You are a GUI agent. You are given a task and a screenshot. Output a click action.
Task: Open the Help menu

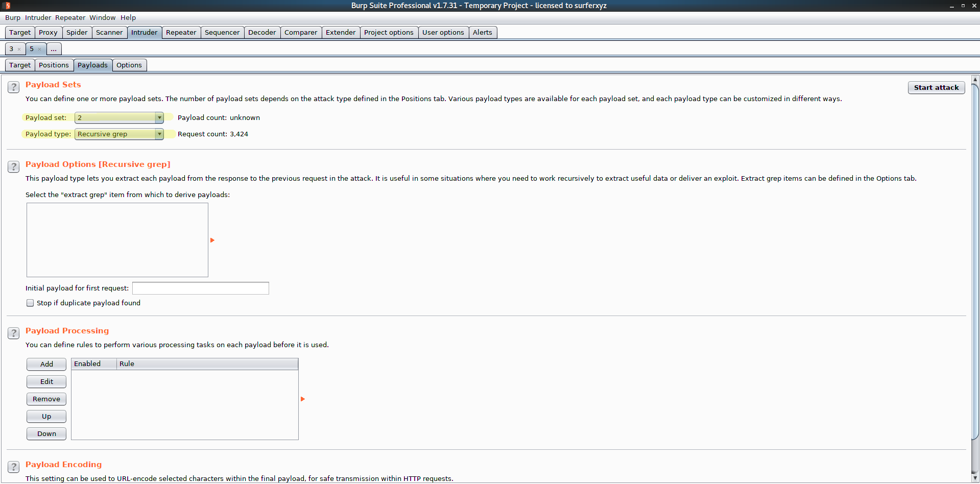[x=128, y=17]
